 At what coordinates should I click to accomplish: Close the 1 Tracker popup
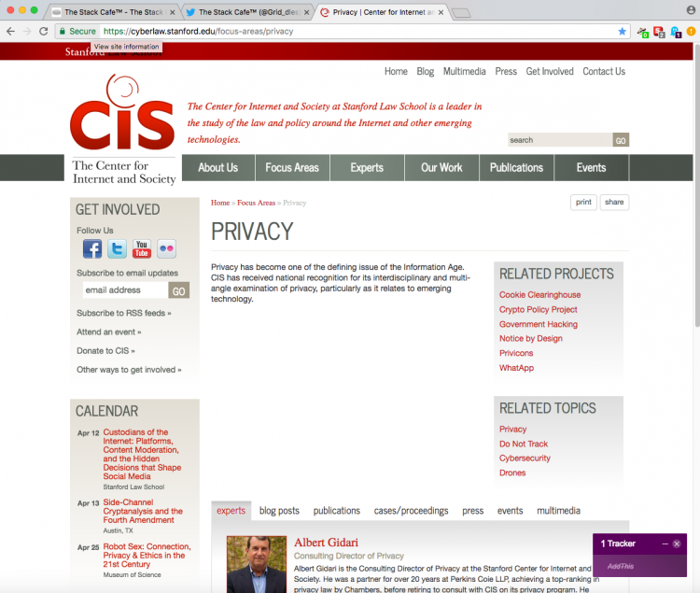[677, 544]
